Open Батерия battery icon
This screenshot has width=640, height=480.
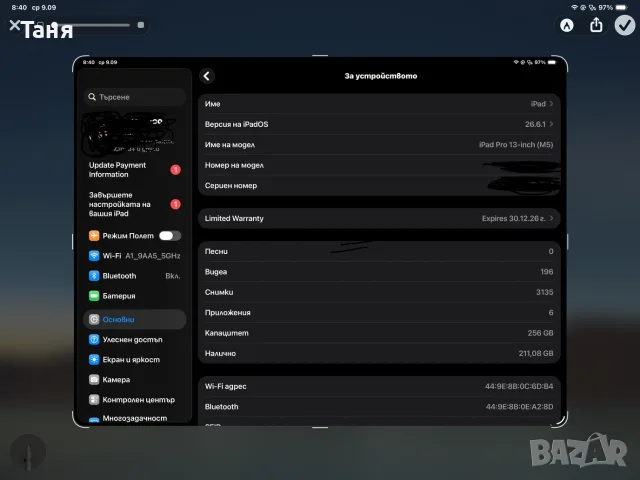tap(94, 296)
